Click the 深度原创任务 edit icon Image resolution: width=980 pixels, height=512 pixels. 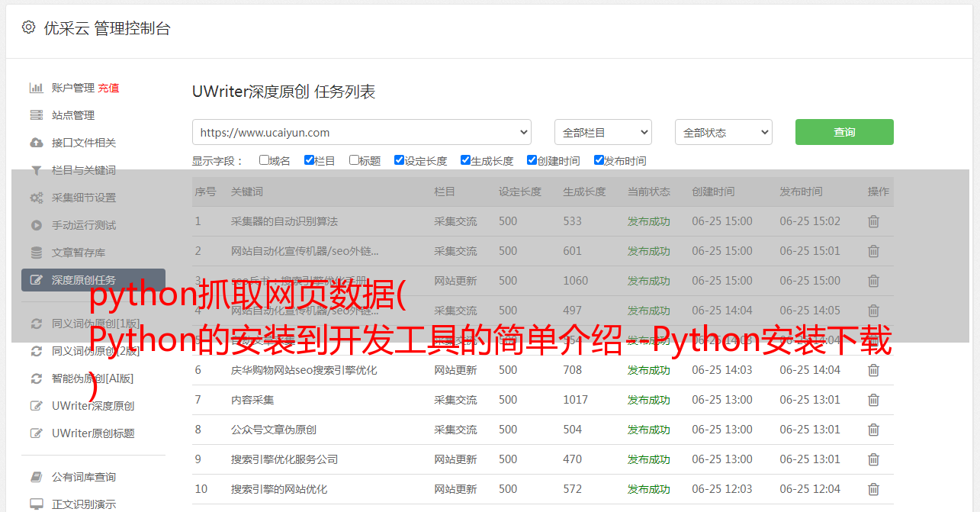36,280
